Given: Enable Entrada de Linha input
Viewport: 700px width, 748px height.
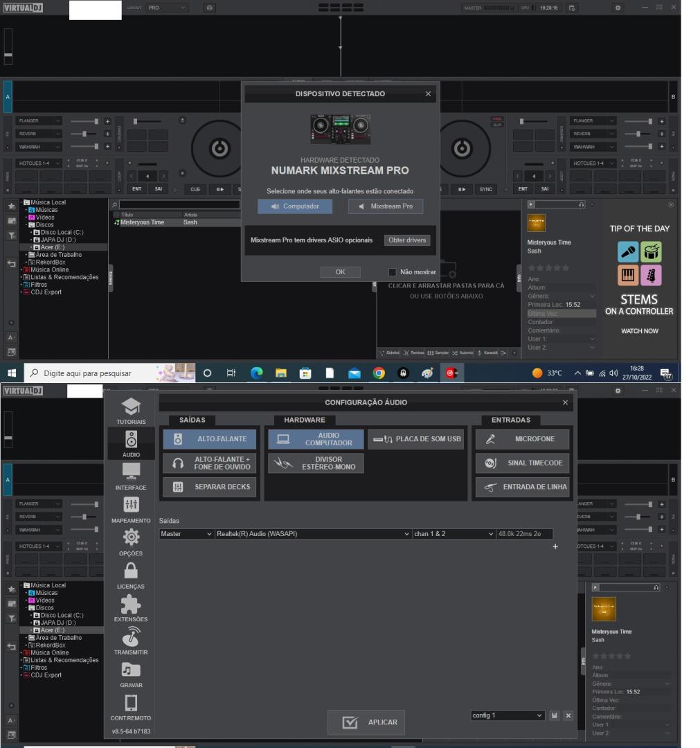Looking at the screenshot, I should pyautogui.click(x=522, y=487).
